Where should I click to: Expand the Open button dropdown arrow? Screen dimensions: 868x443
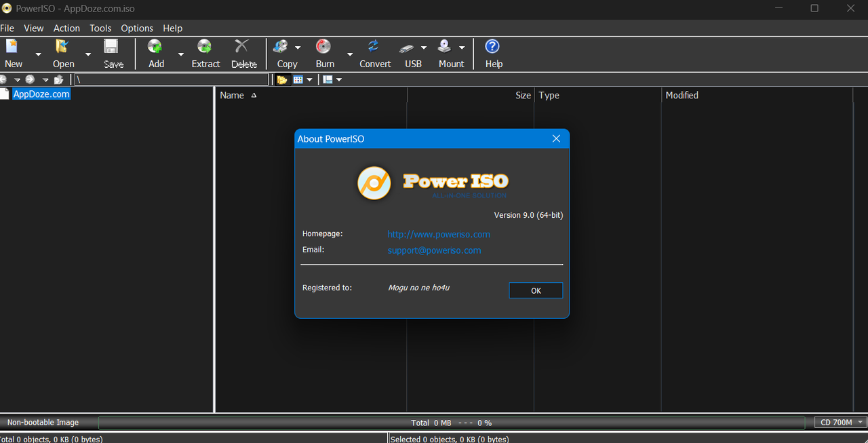(x=87, y=54)
